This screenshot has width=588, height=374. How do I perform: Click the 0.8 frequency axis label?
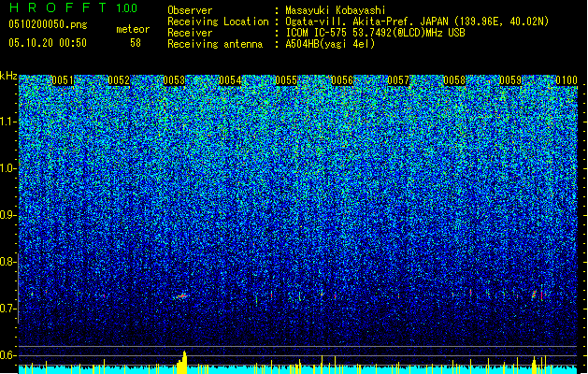[7, 262]
